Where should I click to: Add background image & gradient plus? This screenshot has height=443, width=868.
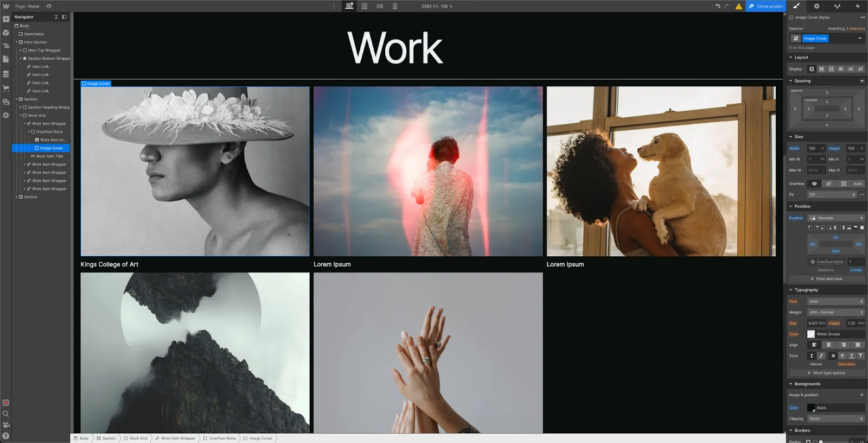tap(861, 395)
